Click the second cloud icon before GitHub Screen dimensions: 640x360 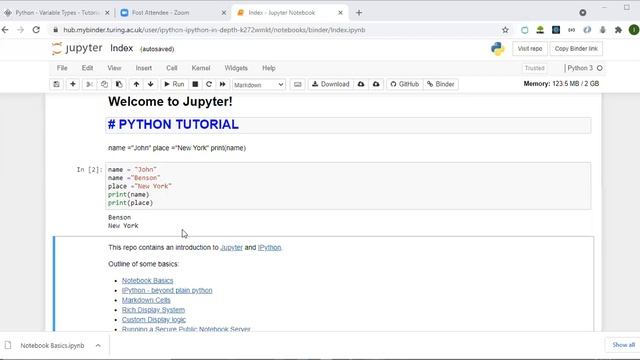coord(376,84)
